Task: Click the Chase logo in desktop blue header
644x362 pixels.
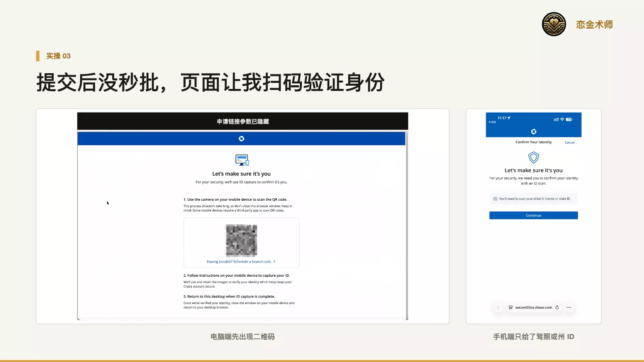Action: 242,139
